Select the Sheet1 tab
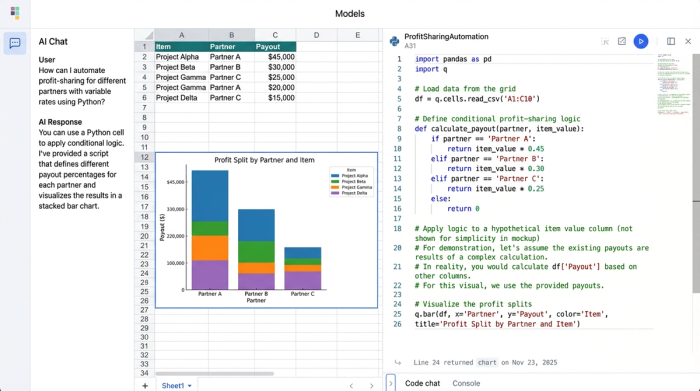The height and width of the screenshot is (391, 700). (173, 386)
